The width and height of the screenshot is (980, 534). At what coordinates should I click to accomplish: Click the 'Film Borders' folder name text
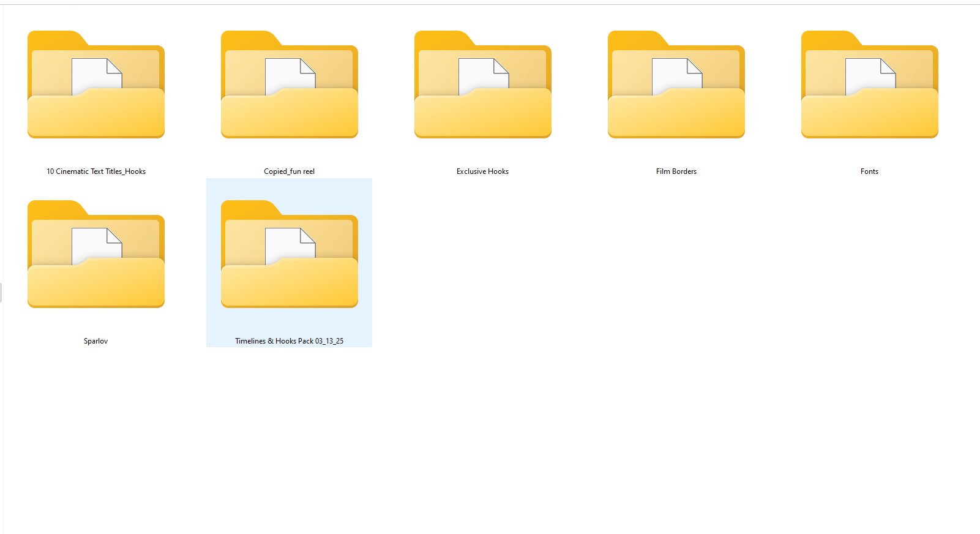[676, 171]
